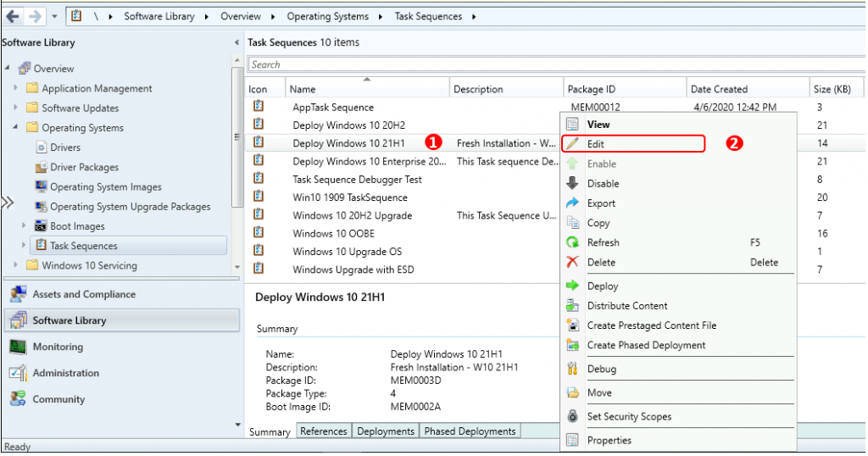The width and height of the screenshot is (868, 456).
Task: Click the Deploy Windows 10 20H2 icon
Action: pos(259,125)
